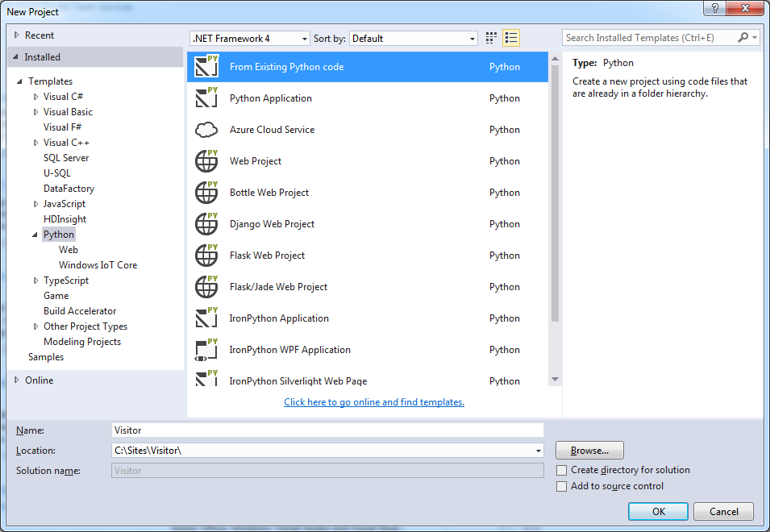Cancel the New Project dialog

(x=723, y=511)
